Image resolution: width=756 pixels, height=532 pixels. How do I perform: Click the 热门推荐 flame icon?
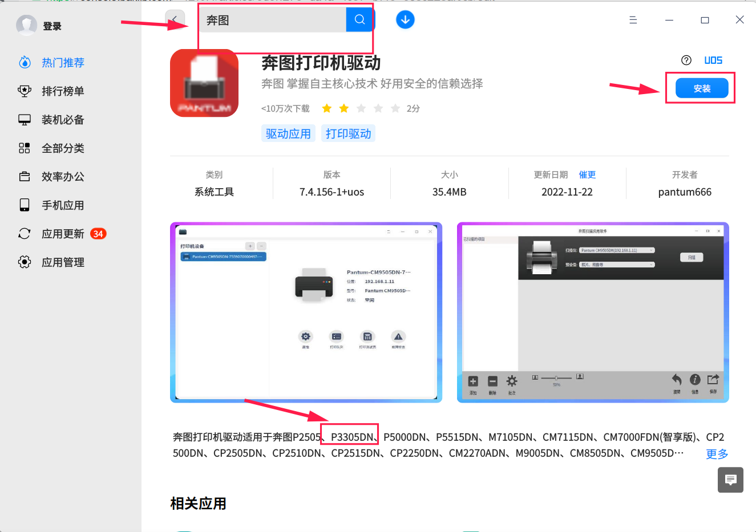pos(25,62)
